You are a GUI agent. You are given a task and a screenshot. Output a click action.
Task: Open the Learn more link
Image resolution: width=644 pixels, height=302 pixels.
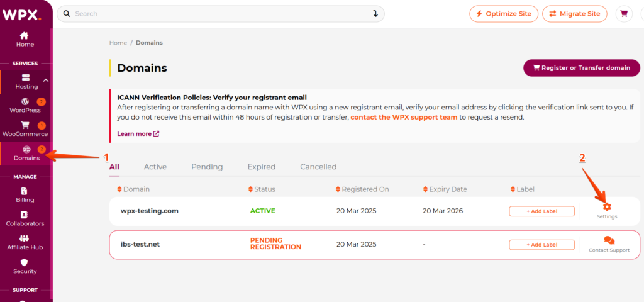click(138, 133)
